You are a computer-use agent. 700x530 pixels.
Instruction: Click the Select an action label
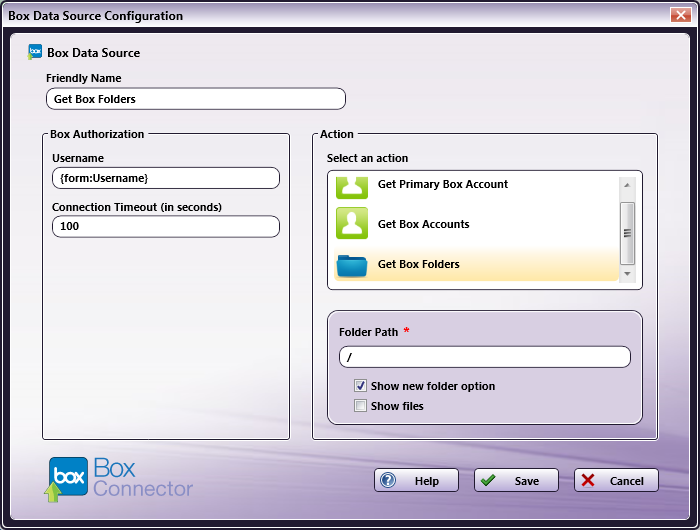[367, 158]
